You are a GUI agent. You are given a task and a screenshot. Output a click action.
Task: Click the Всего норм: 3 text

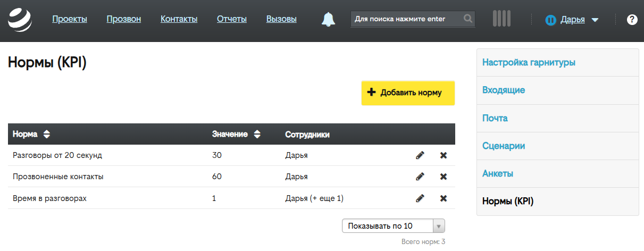[x=423, y=242]
